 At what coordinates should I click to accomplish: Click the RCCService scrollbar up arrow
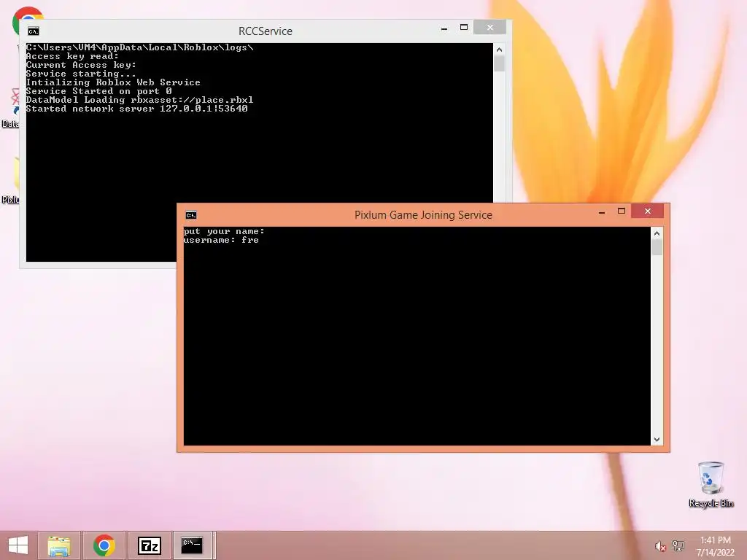pos(499,50)
